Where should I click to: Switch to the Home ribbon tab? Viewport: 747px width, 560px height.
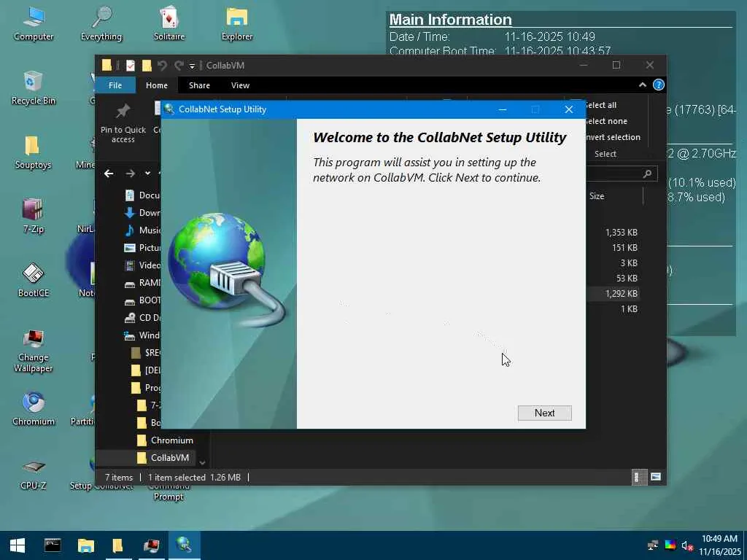(x=157, y=85)
